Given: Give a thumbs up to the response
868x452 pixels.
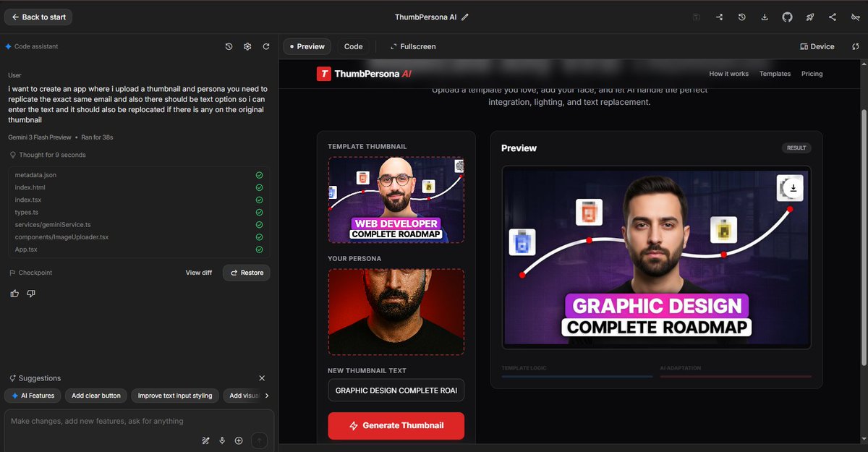Looking at the screenshot, I should coord(14,293).
